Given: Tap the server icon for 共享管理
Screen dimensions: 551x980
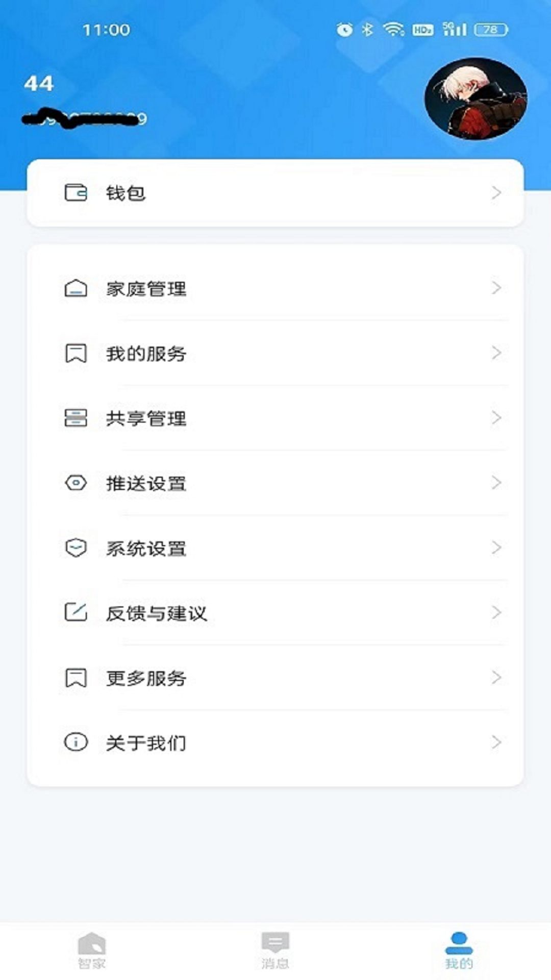Looking at the screenshot, I should tap(76, 418).
